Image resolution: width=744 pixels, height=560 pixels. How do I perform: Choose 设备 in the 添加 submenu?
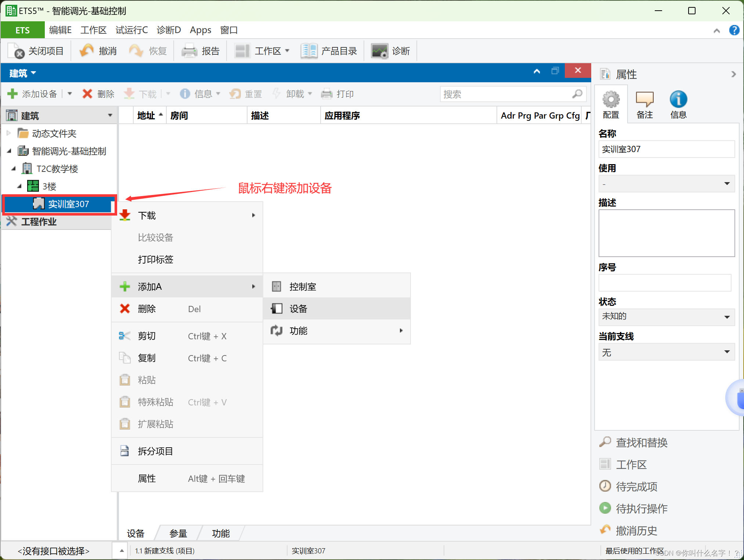pos(298,309)
